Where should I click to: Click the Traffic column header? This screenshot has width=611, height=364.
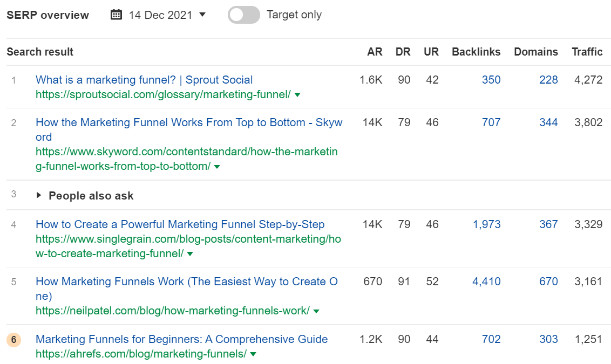click(x=587, y=52)
